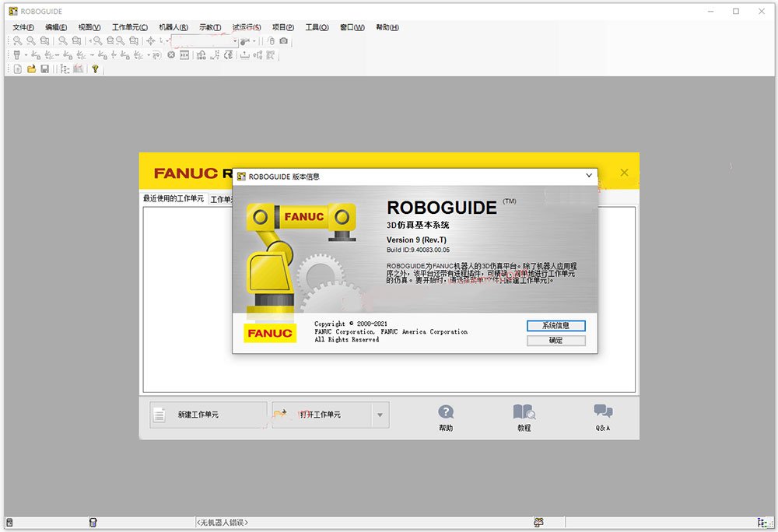This screenshot has width=778, height=532.
Task: Toggle the cell browser tree icon
Action: tap(65, 69)
